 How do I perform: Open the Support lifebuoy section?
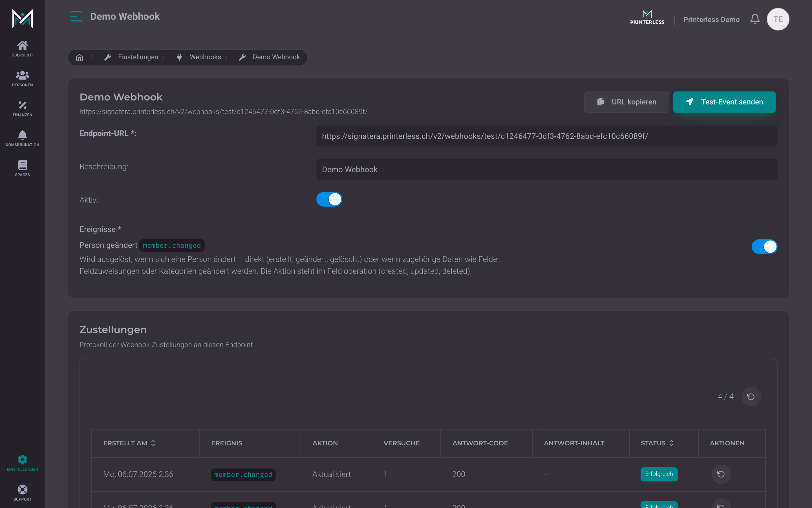pos(23,493)
